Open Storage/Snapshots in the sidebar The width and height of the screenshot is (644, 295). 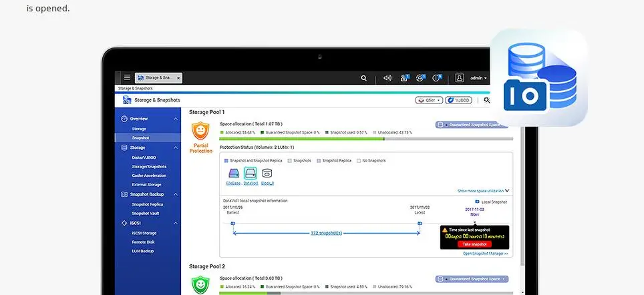[149, 167]
